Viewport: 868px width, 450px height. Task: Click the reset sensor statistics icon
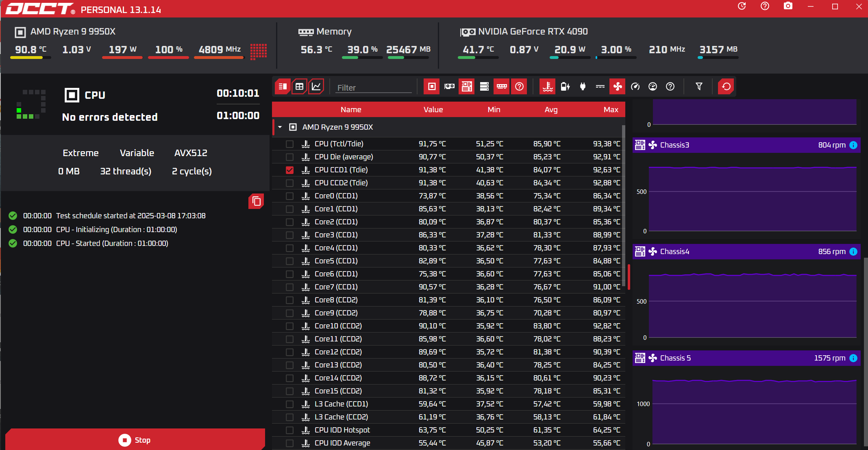point(726,87)
